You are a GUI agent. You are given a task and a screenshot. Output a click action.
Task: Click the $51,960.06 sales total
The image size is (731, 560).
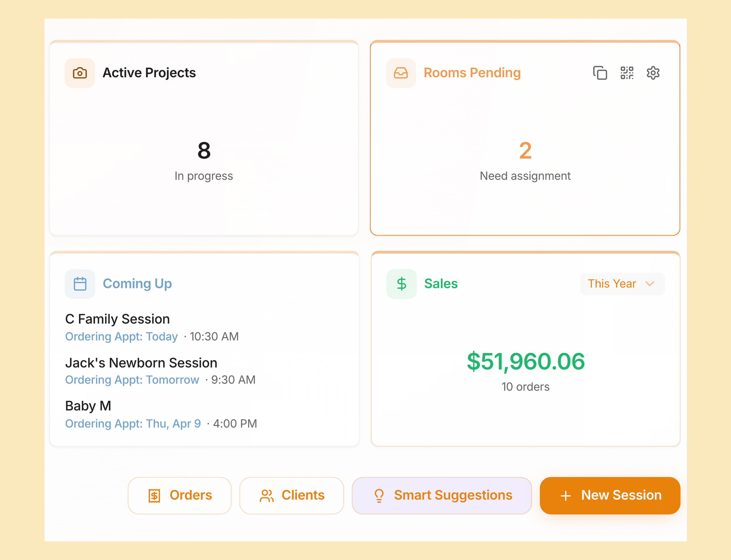(x=526, y=361)
